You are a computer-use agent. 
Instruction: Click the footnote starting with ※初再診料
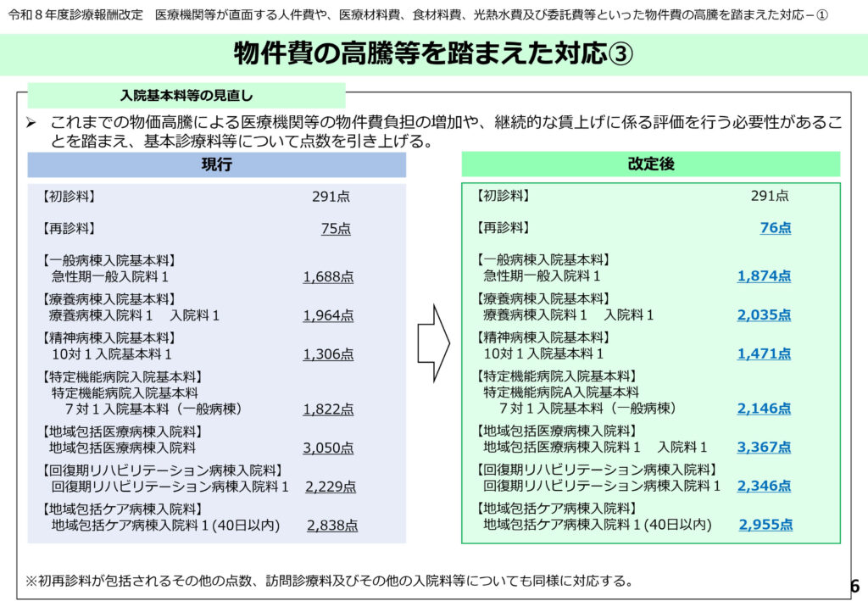[329, 581]
